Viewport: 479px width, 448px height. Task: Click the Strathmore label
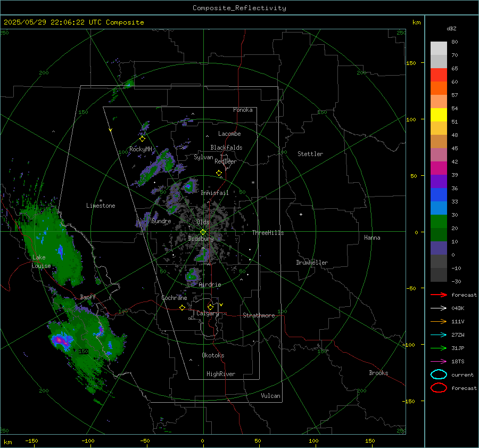coord(259,315)
